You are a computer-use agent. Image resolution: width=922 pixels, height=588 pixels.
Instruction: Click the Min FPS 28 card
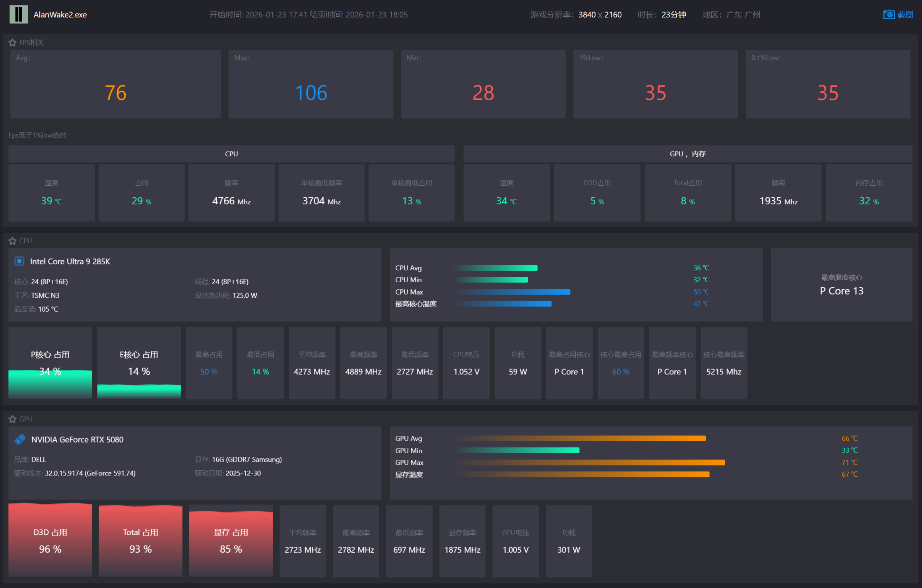pyautogui.click(x=483, y=84)
